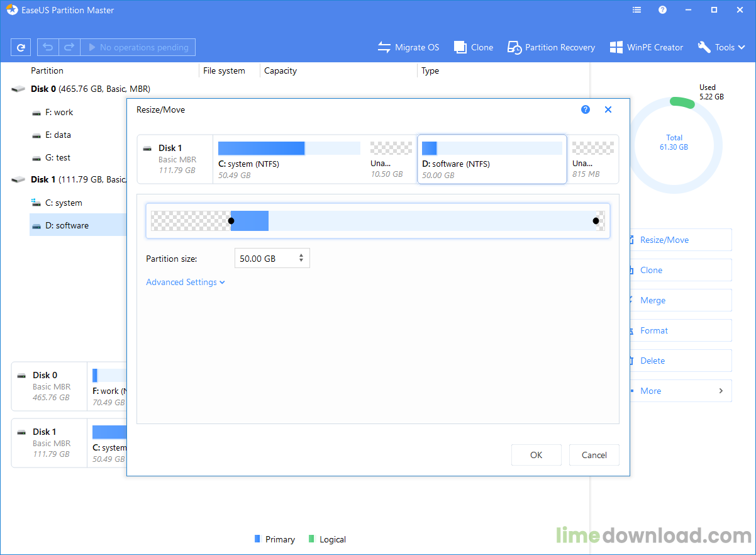Launch Partition Recovery from toolbar
Viewport: 756px width, 555px height.
552,47
